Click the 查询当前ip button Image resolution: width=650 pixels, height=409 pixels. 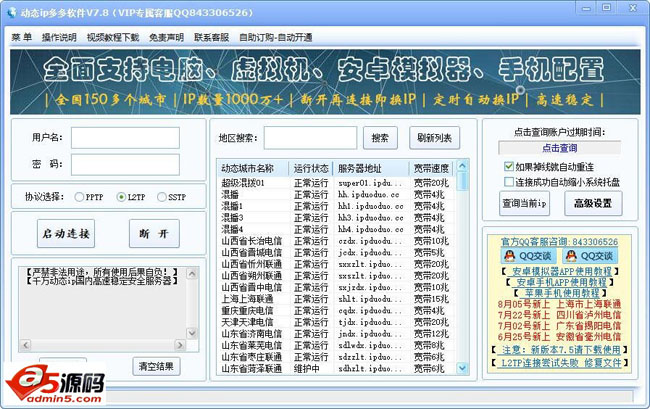point(524,203)
